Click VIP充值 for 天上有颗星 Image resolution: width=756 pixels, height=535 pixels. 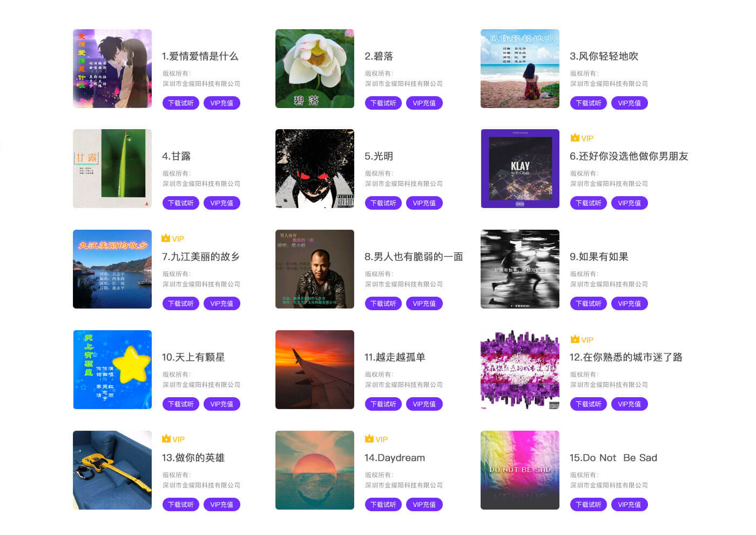[x=222, y=404]
